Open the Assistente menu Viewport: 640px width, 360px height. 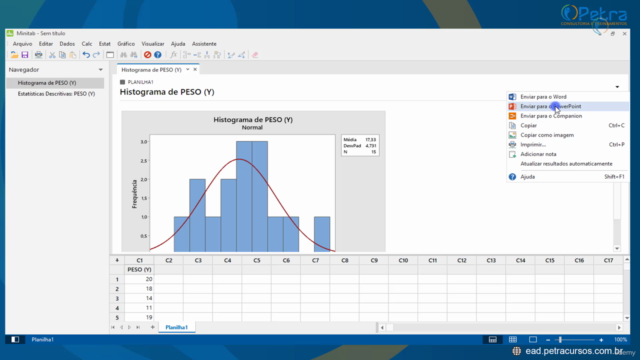tap(204, 44)
